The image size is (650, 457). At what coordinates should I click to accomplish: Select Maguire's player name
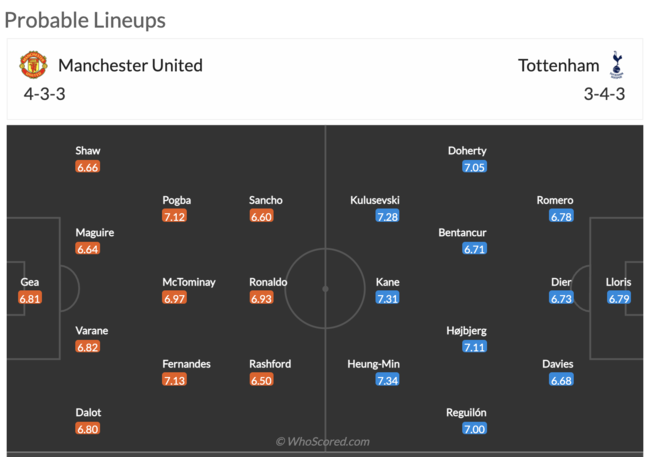click(95, 233)
